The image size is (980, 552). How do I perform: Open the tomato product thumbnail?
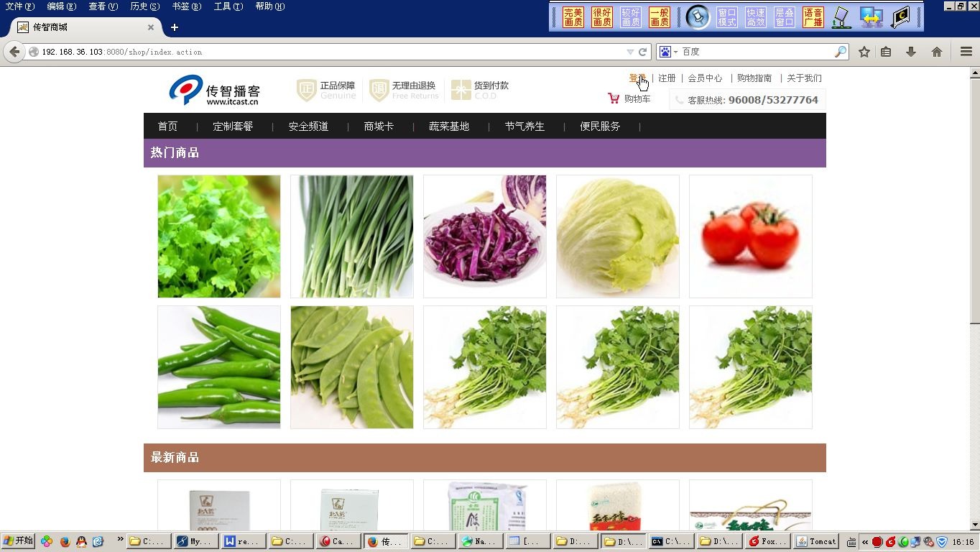[x=750, y=236]
